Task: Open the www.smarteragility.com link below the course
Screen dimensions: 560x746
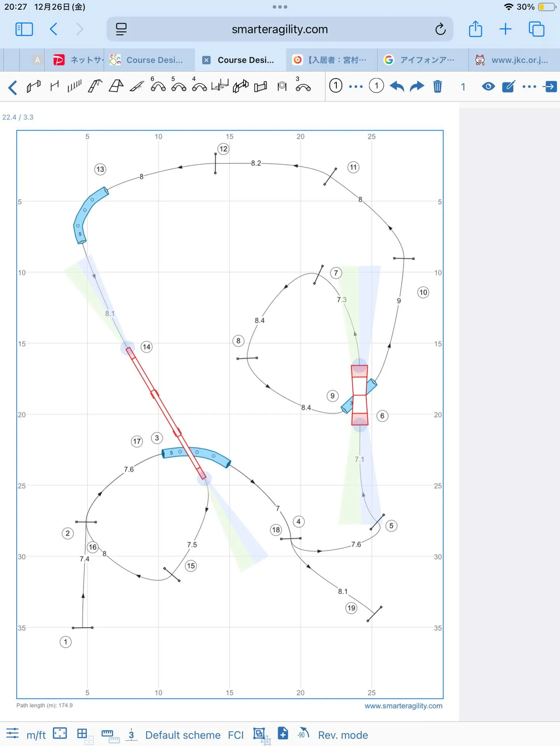Action: coord(403,706)
